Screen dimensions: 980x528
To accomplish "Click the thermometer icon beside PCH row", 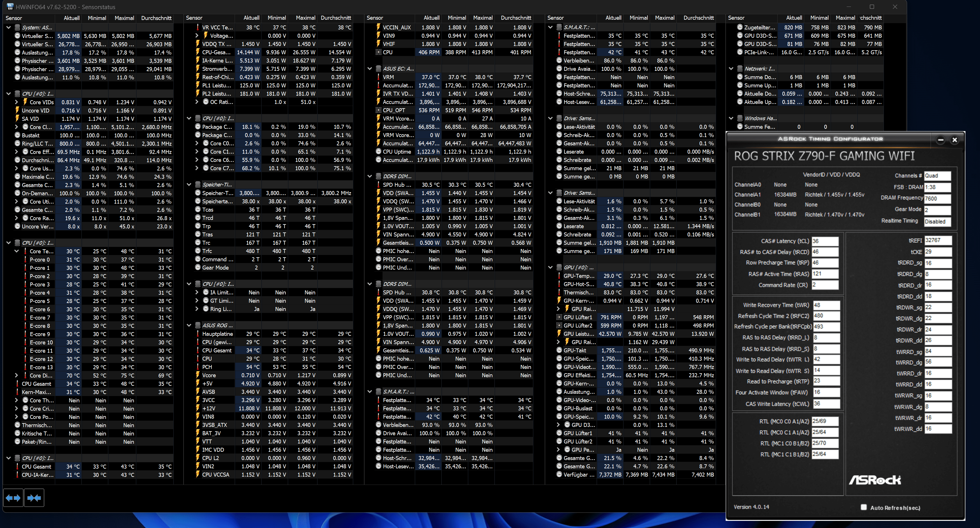I will pos(198,367).
